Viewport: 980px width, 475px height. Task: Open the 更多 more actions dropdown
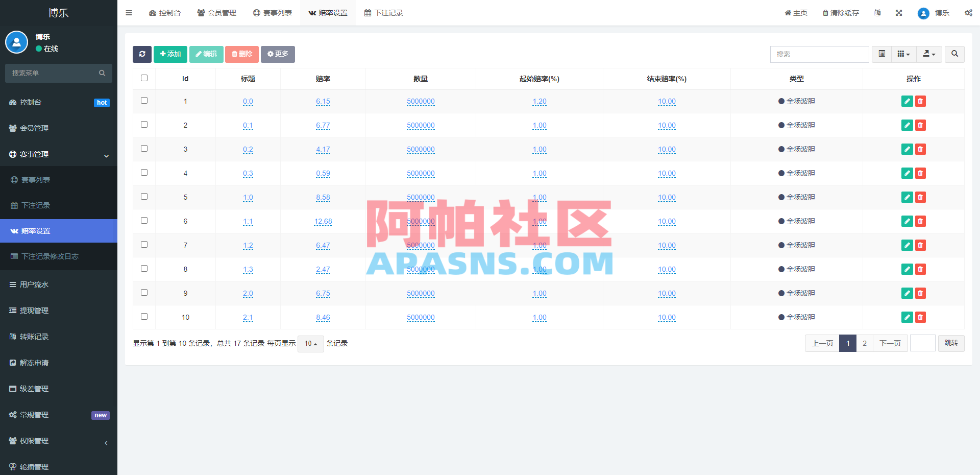[278, 54]
